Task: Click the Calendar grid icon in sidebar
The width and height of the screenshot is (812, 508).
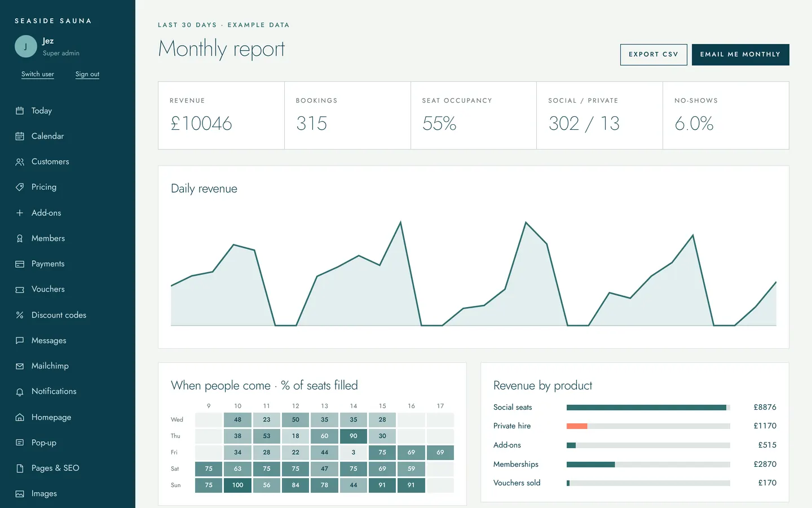Action: (x=20, y=136)
